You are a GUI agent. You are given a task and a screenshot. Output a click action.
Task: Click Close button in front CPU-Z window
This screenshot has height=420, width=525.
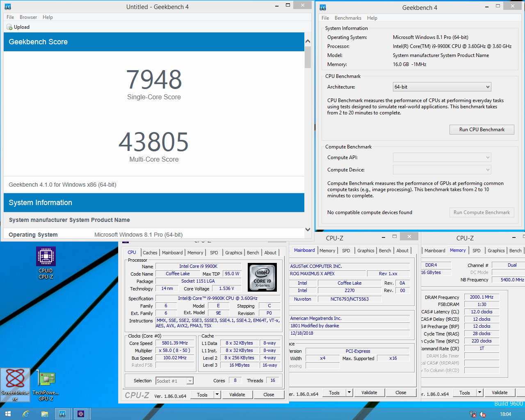tap(269, 395)
